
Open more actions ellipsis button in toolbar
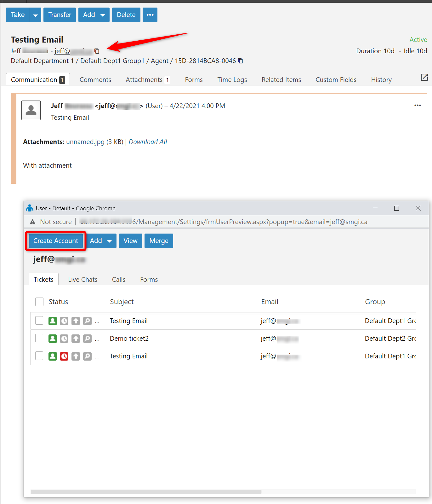[150, 15]
